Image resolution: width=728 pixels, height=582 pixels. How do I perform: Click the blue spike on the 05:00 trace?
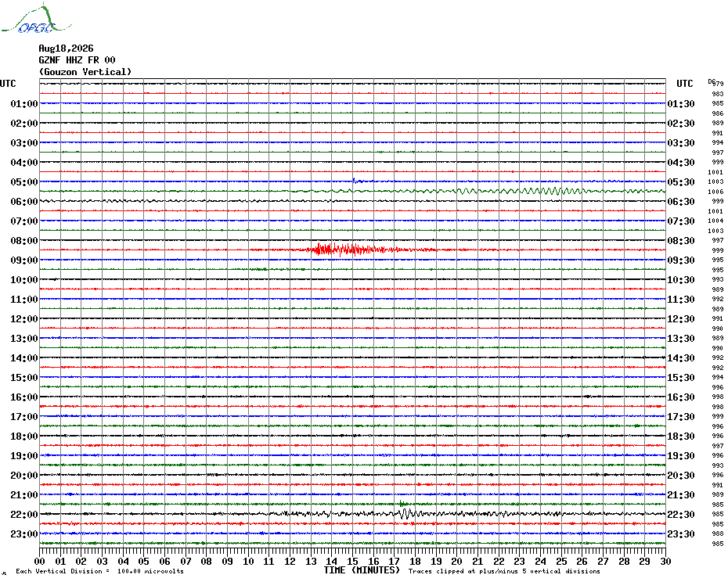pos(354,180)
